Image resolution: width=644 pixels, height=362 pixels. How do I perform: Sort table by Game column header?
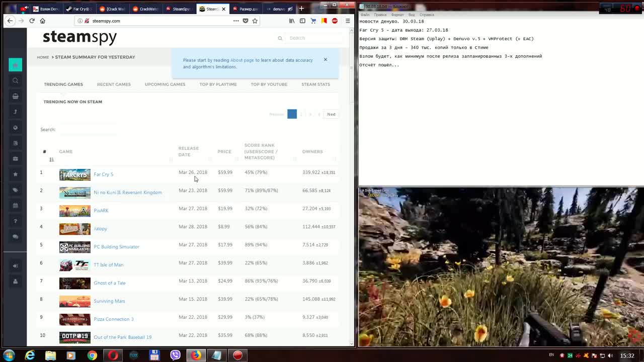(115, 151)
